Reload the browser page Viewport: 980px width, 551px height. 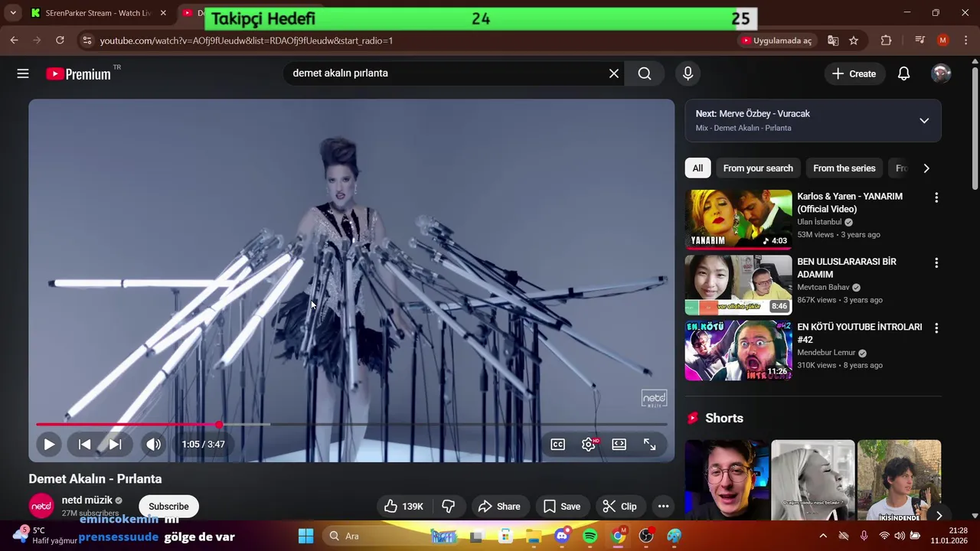(60, 41)
